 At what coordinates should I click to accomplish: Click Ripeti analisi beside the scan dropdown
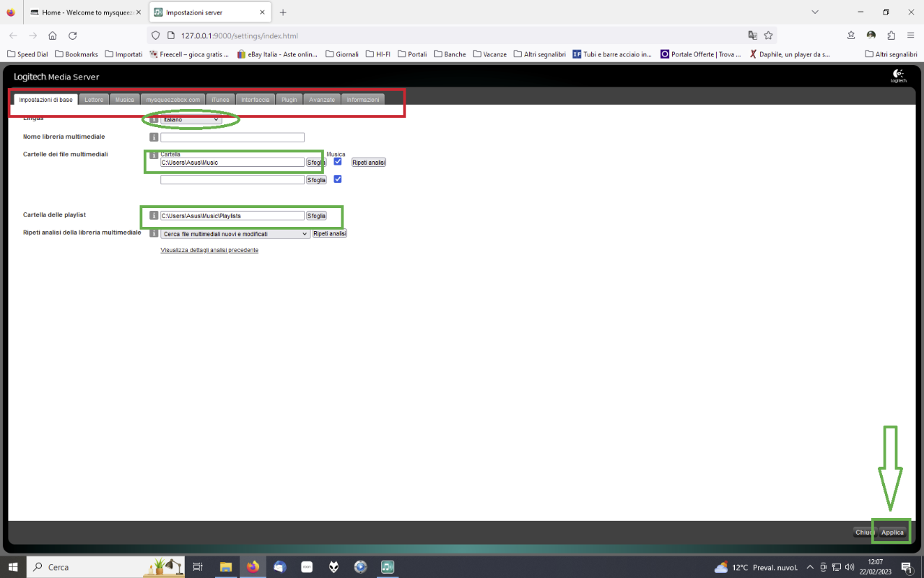coord(330,233)
